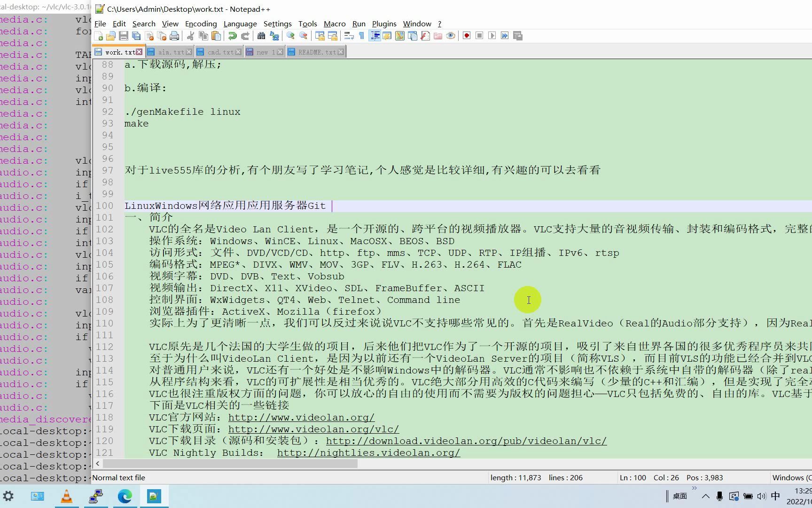Click the Zoom Out magnifier icon
The width and height of the screenshot is (812, 508).
303,36
